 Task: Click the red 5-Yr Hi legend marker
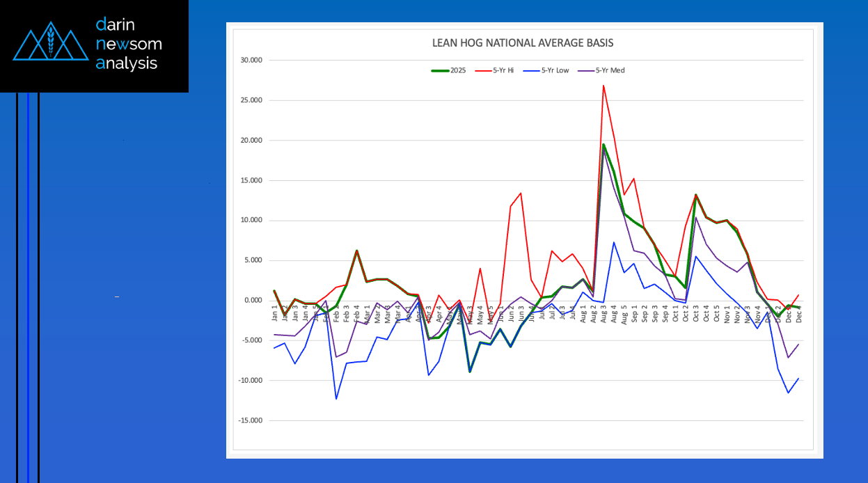click(483, 70)
